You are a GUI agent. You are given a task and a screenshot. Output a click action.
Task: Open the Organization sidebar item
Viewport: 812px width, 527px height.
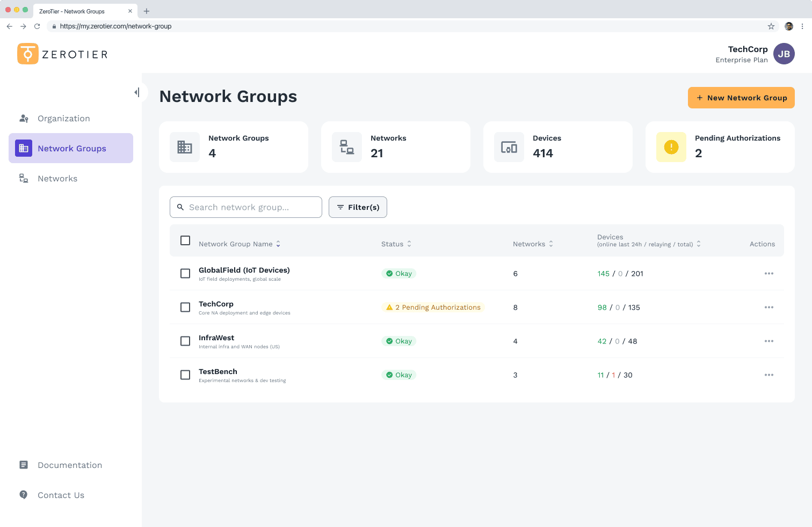(x=63, y=119)
